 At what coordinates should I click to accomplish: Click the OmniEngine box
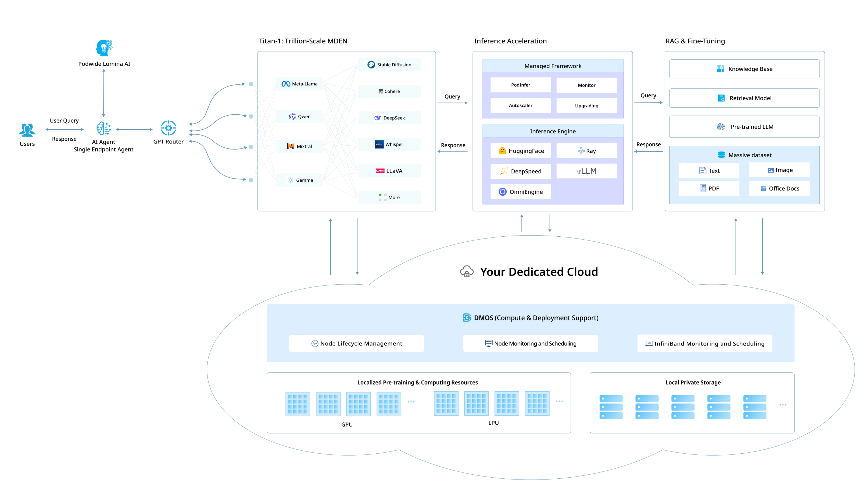pyautogui.click(x=520, y=192)
